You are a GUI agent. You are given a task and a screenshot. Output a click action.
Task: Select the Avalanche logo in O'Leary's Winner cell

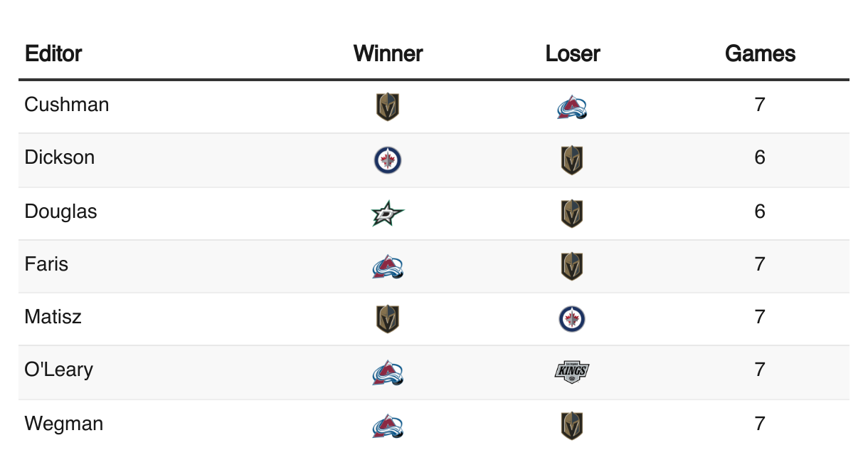pos(388,372)
